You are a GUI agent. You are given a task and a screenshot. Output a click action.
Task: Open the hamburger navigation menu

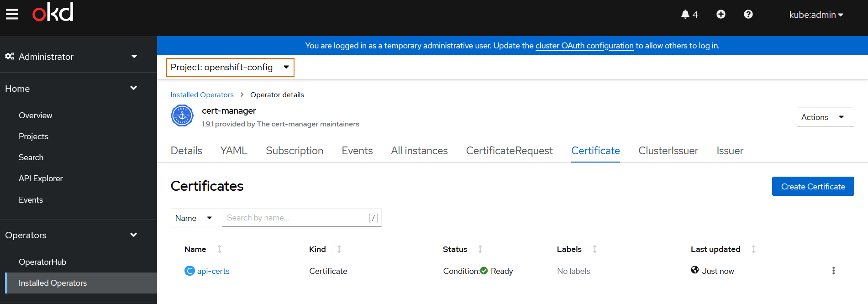point(12,15)
